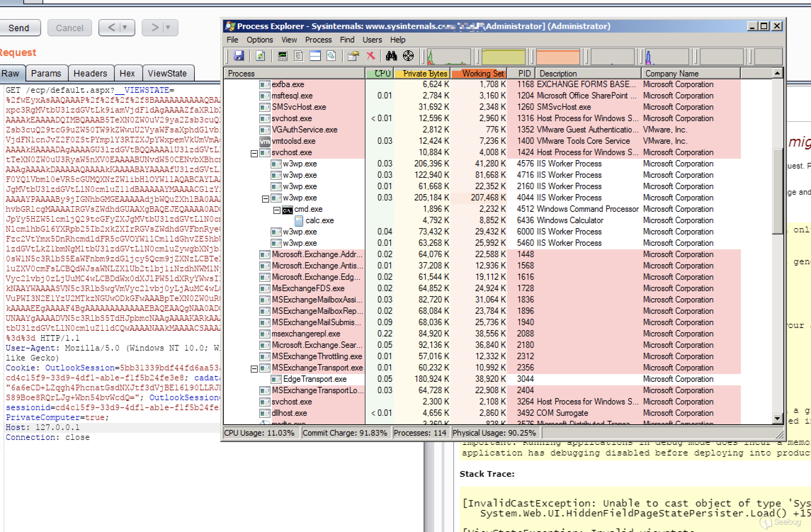Image resolution: width=811 pixels, height=532 pixels.
Task: Open the Find menu
Action: 347,40
